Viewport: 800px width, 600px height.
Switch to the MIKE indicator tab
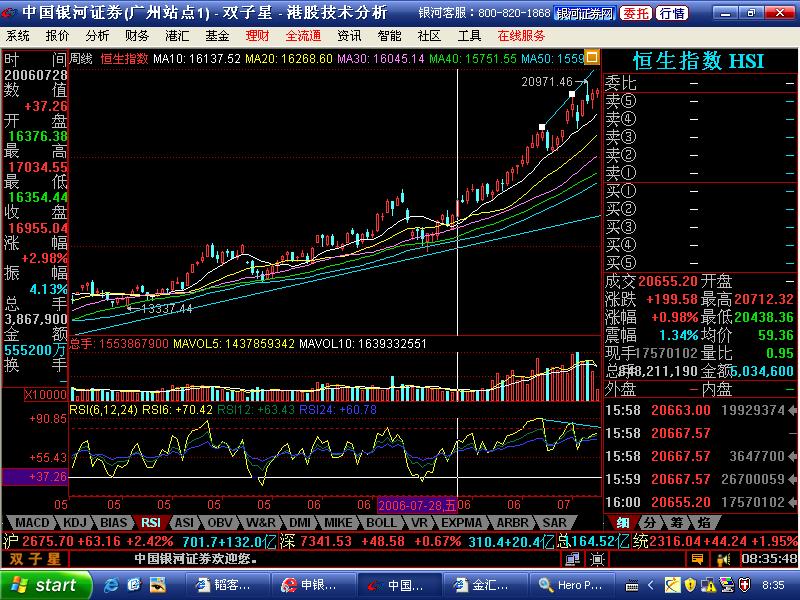[x=338, y=522]
